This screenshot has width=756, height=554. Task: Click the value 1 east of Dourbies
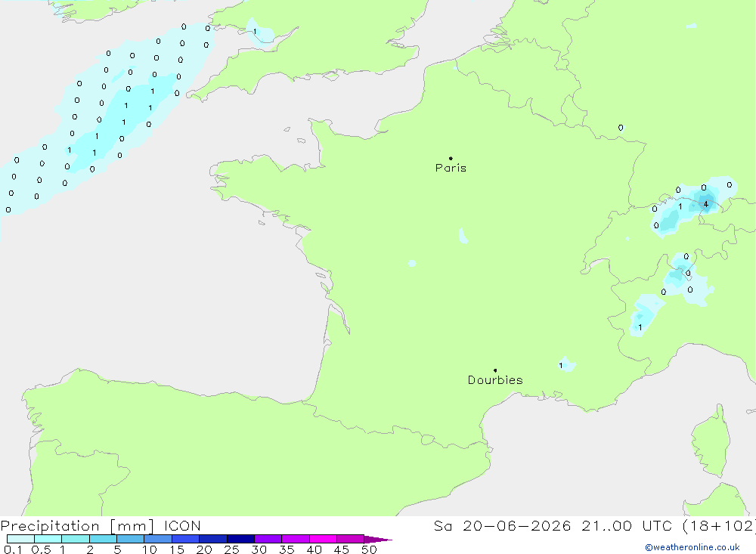point(561,366)
